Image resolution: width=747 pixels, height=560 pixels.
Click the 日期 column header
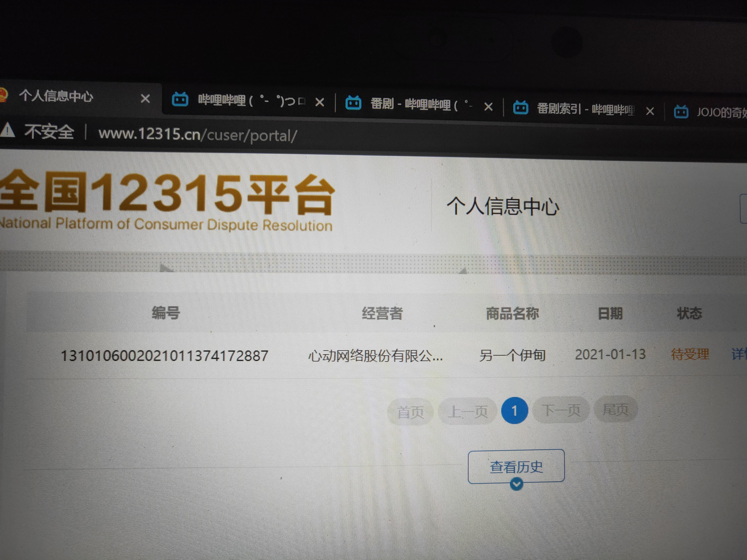click(x=610, y=314)
